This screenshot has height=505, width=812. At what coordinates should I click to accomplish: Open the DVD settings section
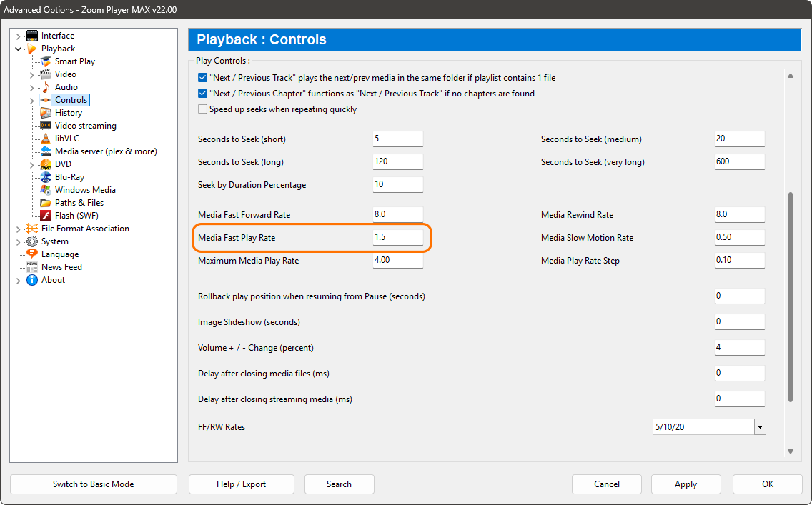pos(44,164)
